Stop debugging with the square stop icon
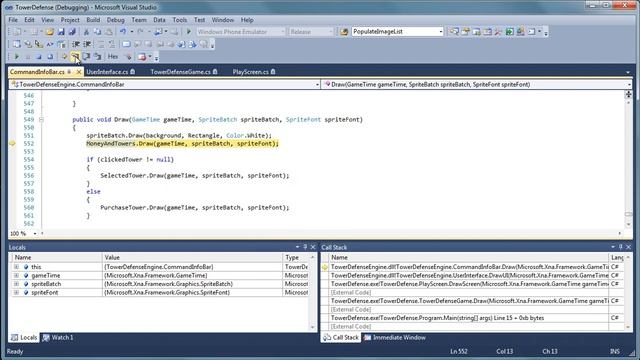Viewport: 640px width, 360px height. point(39,57)
